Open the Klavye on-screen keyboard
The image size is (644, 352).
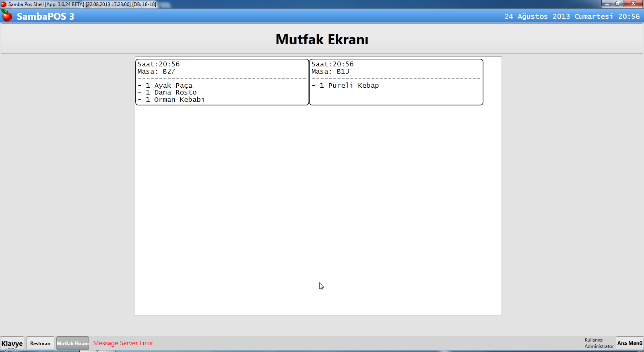tap(12, 343)
